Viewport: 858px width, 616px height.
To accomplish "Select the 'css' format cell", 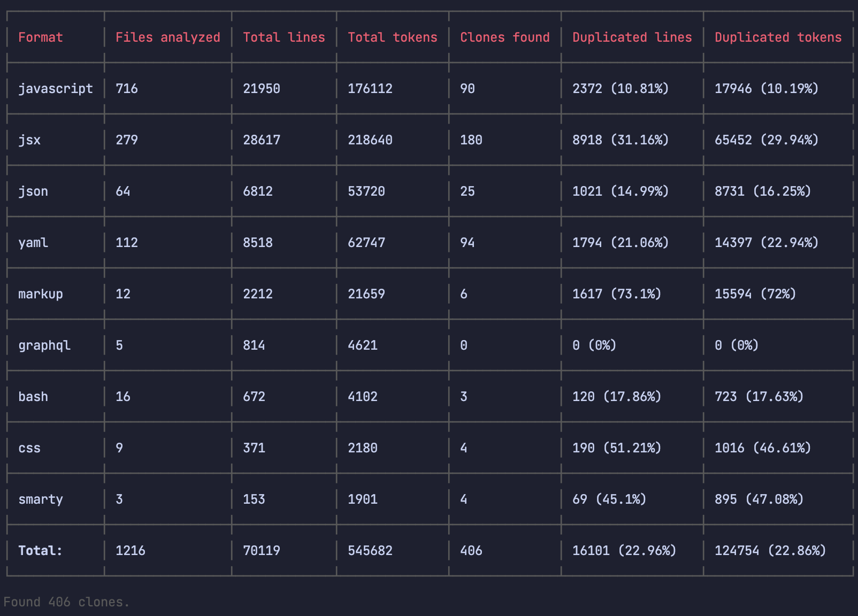I will [x=29, y=448].
